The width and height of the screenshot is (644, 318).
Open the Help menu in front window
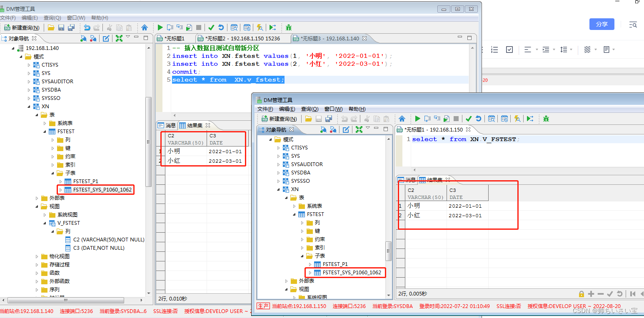pos(357,109)
